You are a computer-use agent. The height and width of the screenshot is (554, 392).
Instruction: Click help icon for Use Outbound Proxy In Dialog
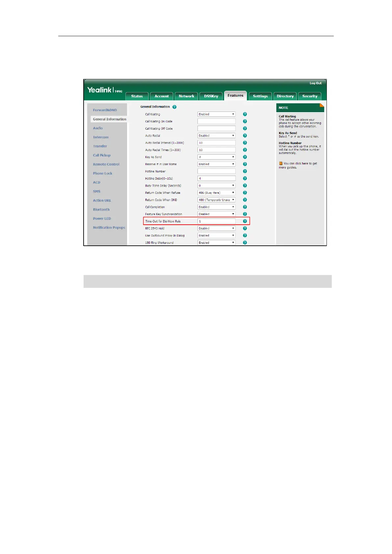(245, 236)
